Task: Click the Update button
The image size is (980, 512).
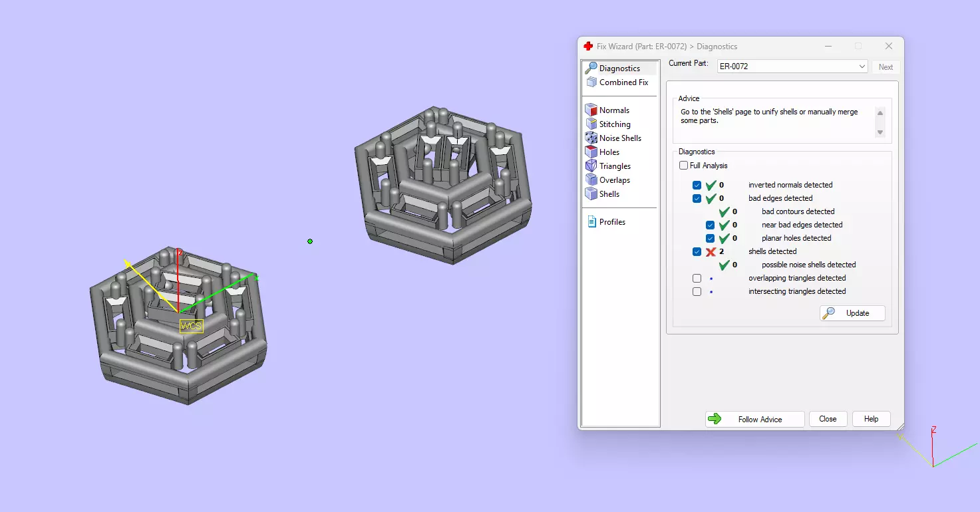Action: (852, 313)
